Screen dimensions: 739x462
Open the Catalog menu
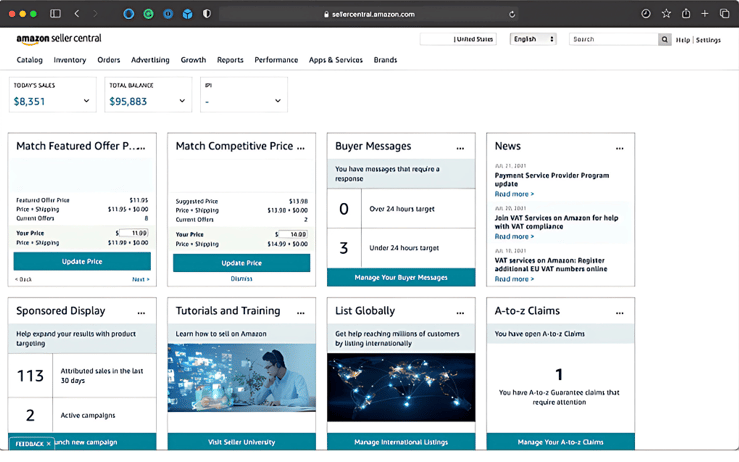[x=29, y=60]
